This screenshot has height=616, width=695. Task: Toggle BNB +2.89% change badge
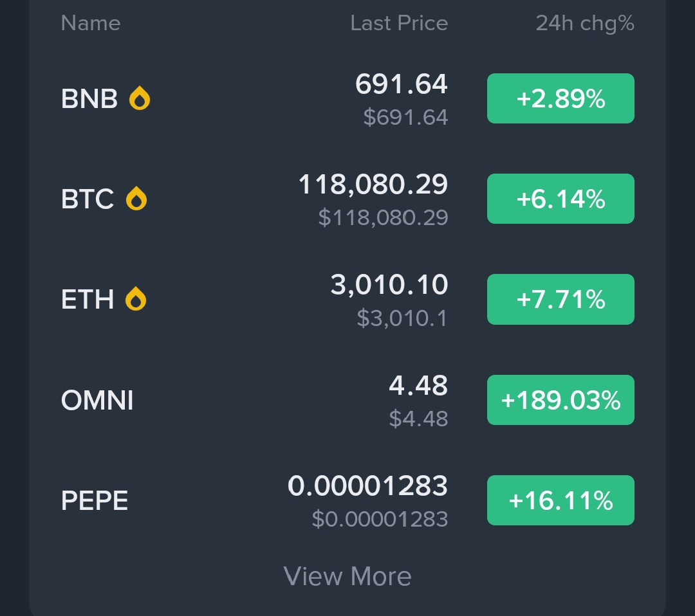561,98
